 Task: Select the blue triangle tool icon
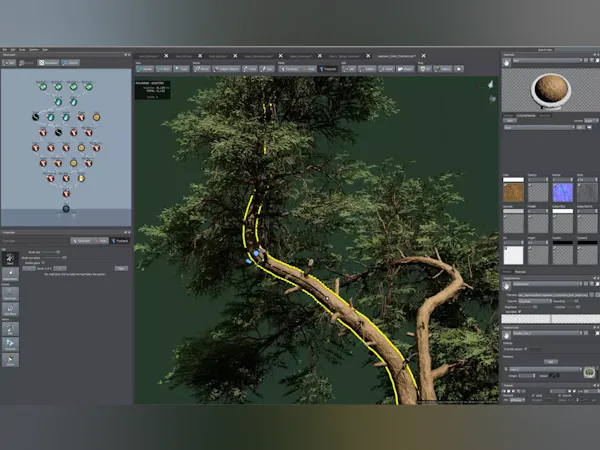pos(10,344)
